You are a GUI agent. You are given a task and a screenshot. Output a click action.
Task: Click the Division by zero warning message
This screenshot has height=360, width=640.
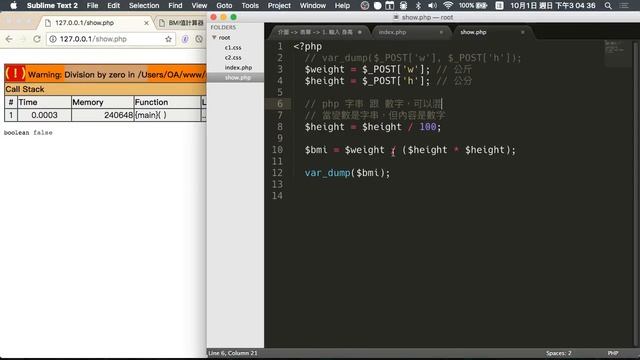[x=116, y=74]
